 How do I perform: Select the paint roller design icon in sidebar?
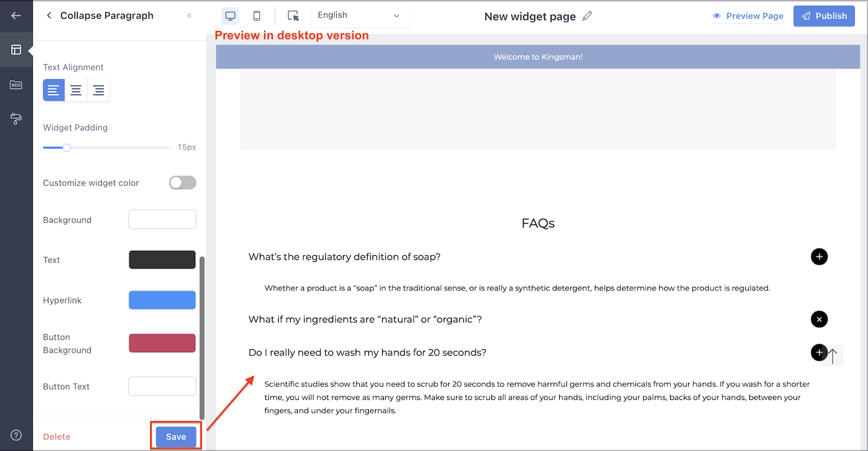tap(16, 119)
